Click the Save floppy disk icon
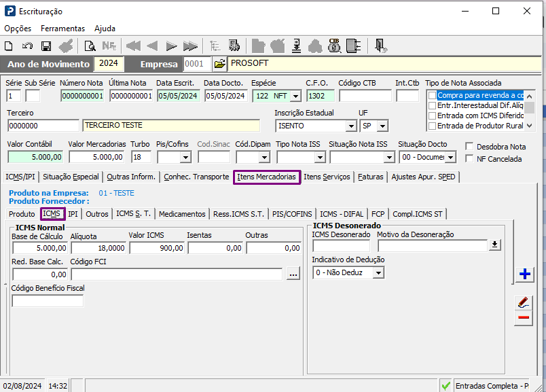Screen dimensions: 546x392 [x=46, y=46]
